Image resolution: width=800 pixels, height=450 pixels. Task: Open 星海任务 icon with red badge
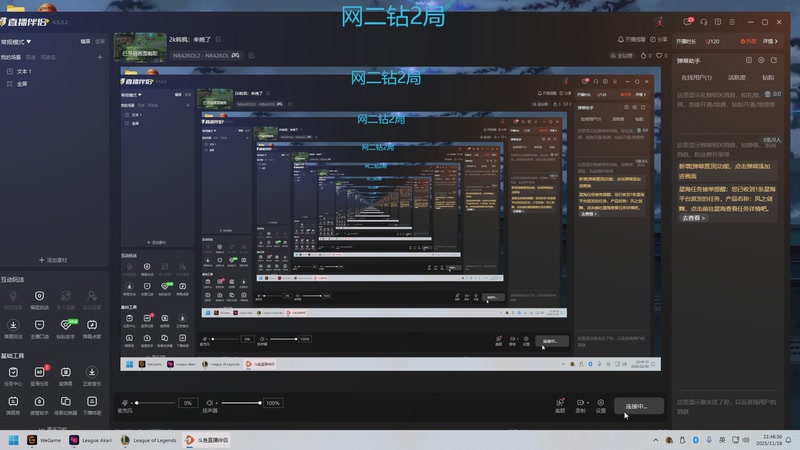coord(39,376)
